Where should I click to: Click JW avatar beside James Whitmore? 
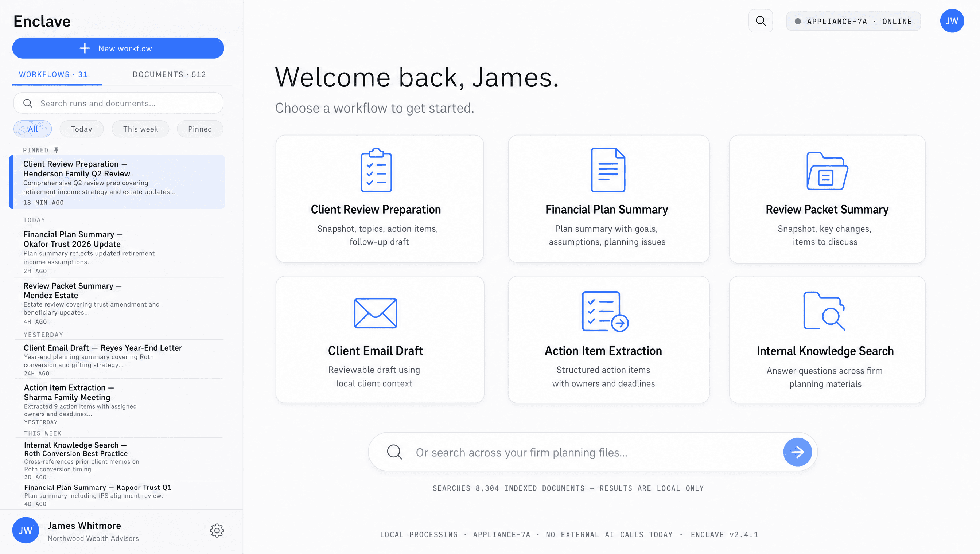26,530
